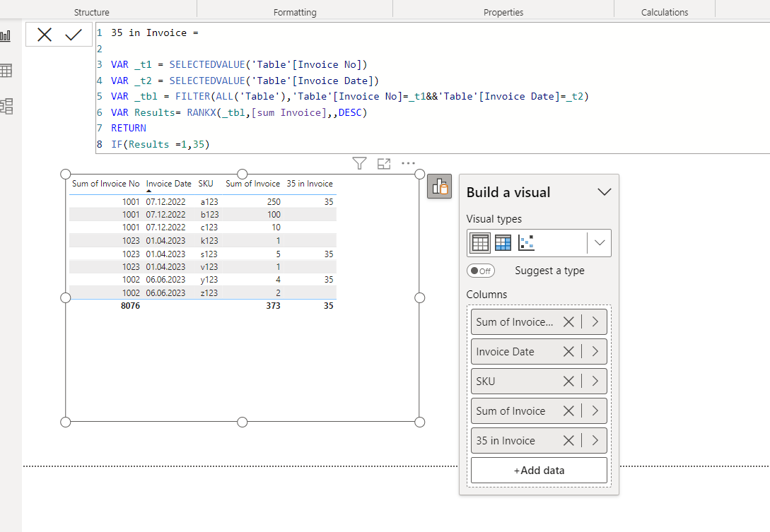The width and height of the screenshot is (770, 532).
Task: Click the top-left resize handle of the table visual
Action: pos(65,174)
